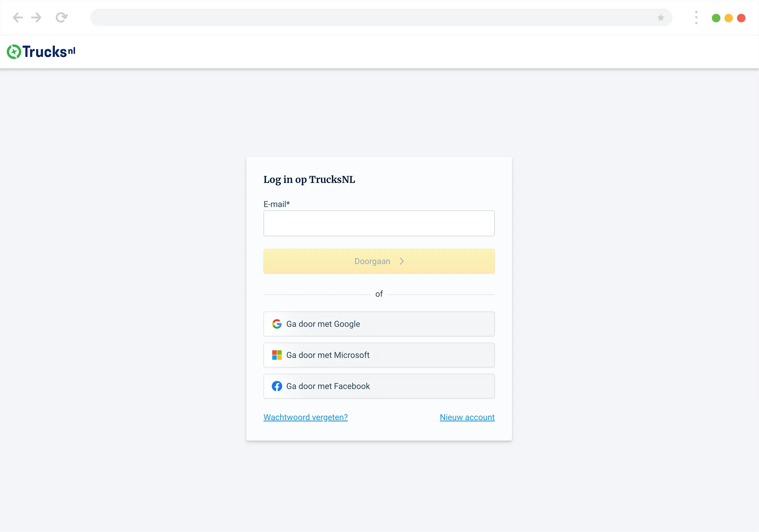Click the TrucksNL logo
The height and width of the screenshot is (532, 759).
tap(41, 52)
